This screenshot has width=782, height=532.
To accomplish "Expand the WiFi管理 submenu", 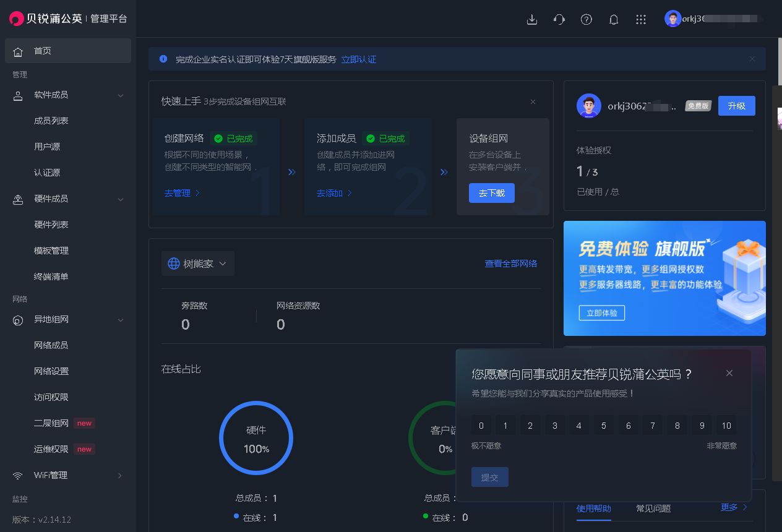I will (120, 476).
